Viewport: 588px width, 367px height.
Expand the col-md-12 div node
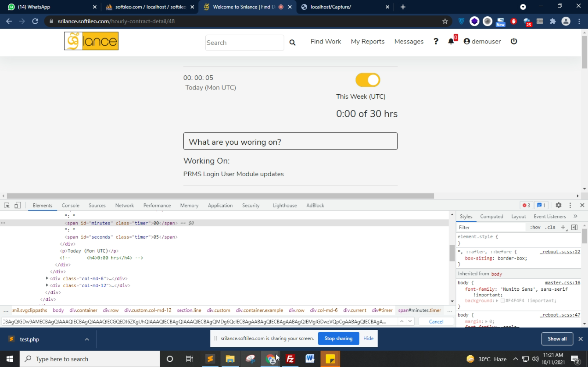47,285
